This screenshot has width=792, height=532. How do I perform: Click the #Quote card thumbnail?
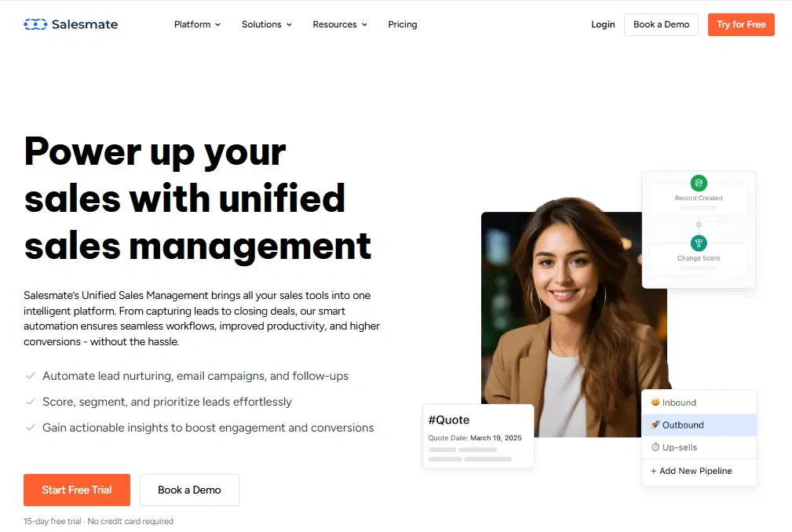[478, 436]
